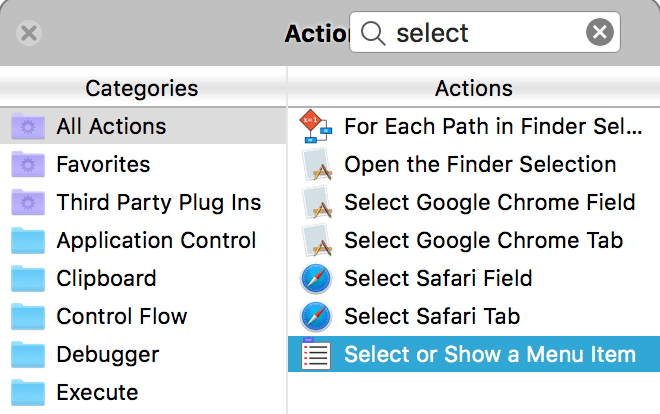
Task: Choose the Open the Finder Selection action
Action: [x=474, y=164]
